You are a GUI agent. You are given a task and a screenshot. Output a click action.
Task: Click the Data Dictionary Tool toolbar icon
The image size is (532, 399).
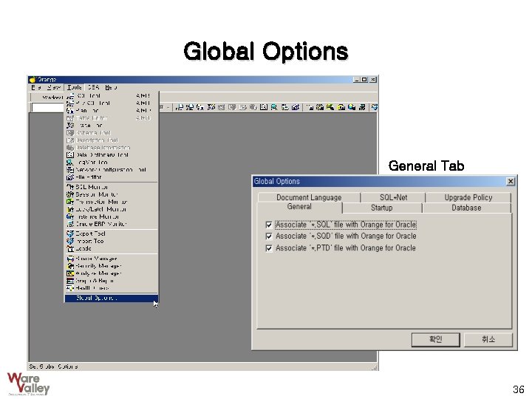point(264,107)
